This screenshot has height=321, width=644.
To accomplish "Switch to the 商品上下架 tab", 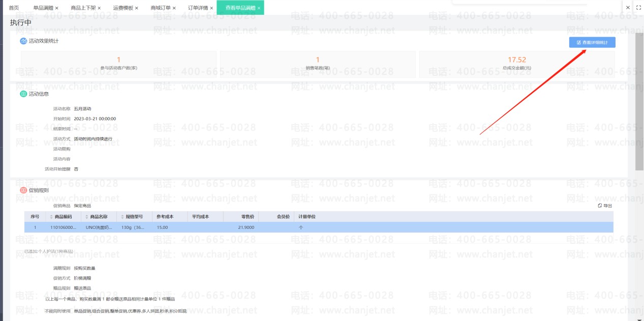I will coord(83,8).
